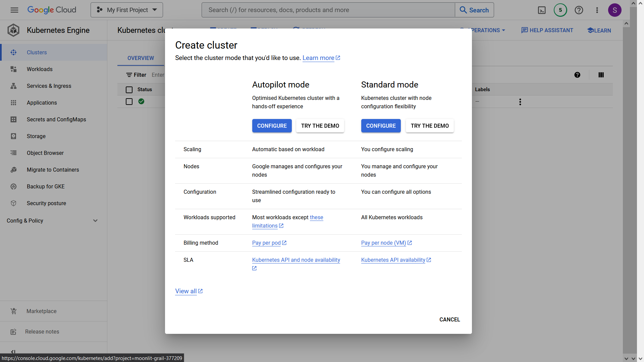
Task: Toggle the cluster row checkbox
Action: pyautogui.click(x=129, y=102)
